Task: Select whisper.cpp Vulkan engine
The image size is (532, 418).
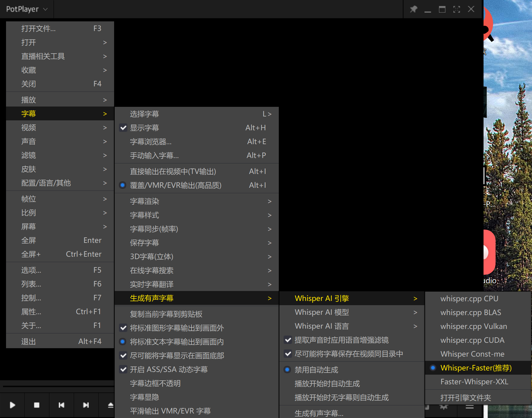Action: 478,327
